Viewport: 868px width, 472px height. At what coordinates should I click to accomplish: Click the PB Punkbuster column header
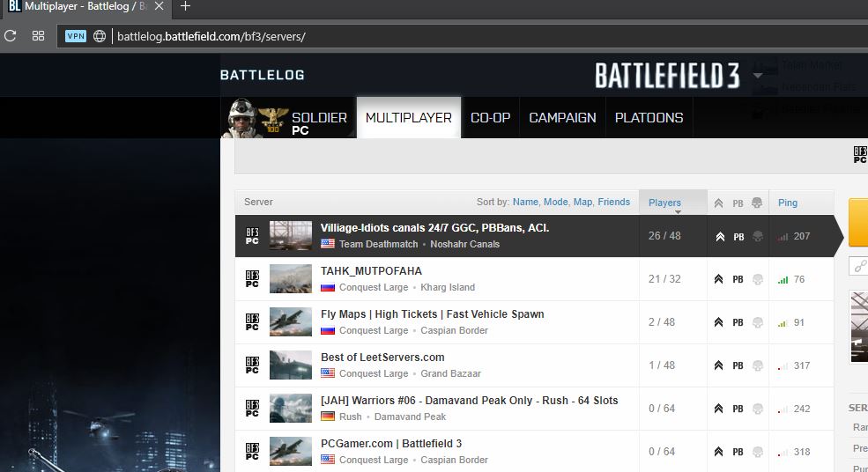[738, 203]
